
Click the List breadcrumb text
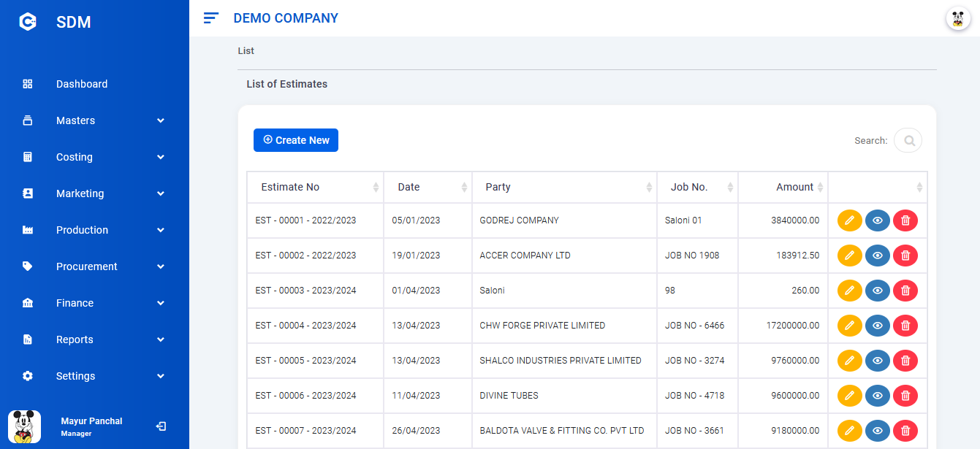click(x=246, y=51)
